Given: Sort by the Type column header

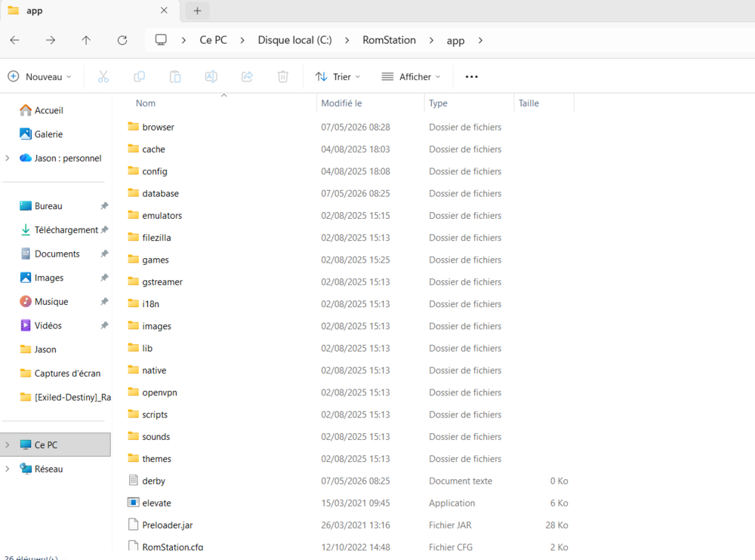Looking at the screenshot, I should point(438,103).
